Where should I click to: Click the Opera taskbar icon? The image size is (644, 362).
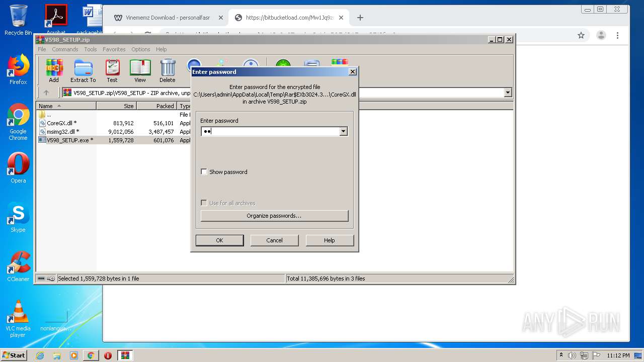[x=108, y=355]
